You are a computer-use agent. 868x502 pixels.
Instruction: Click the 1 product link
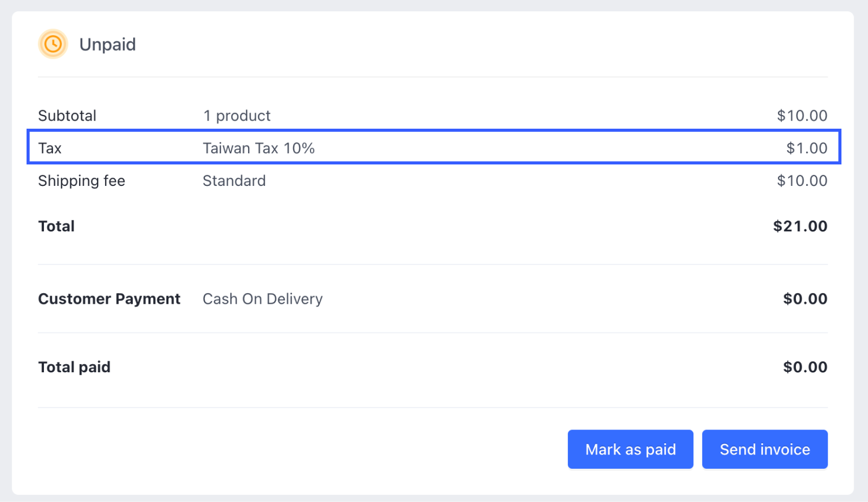(x=236, y=115)
